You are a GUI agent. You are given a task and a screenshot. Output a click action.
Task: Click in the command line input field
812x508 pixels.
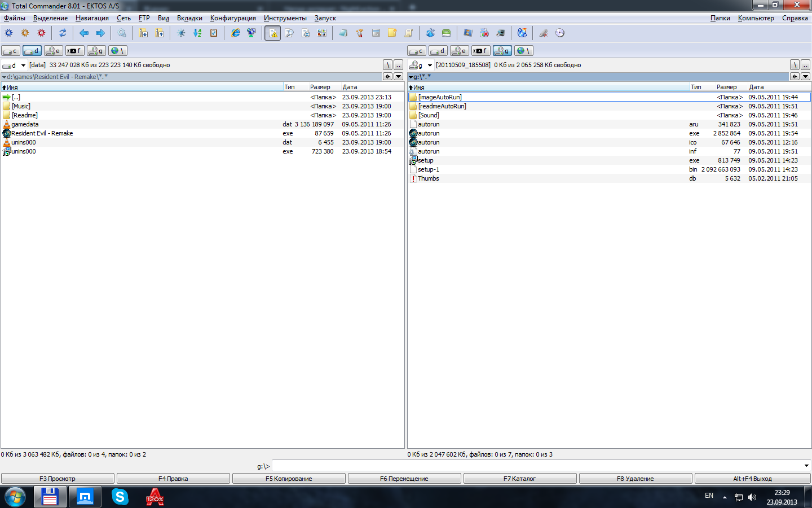537,466
